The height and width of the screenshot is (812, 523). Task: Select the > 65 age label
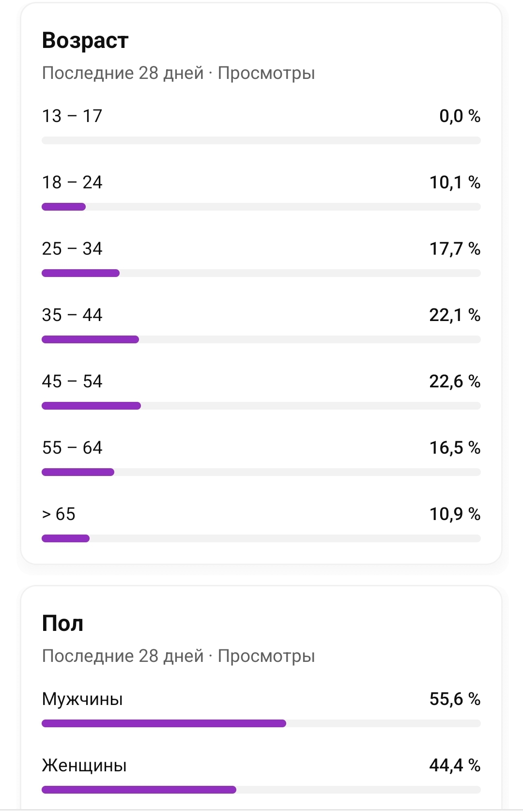coord(59,514)
